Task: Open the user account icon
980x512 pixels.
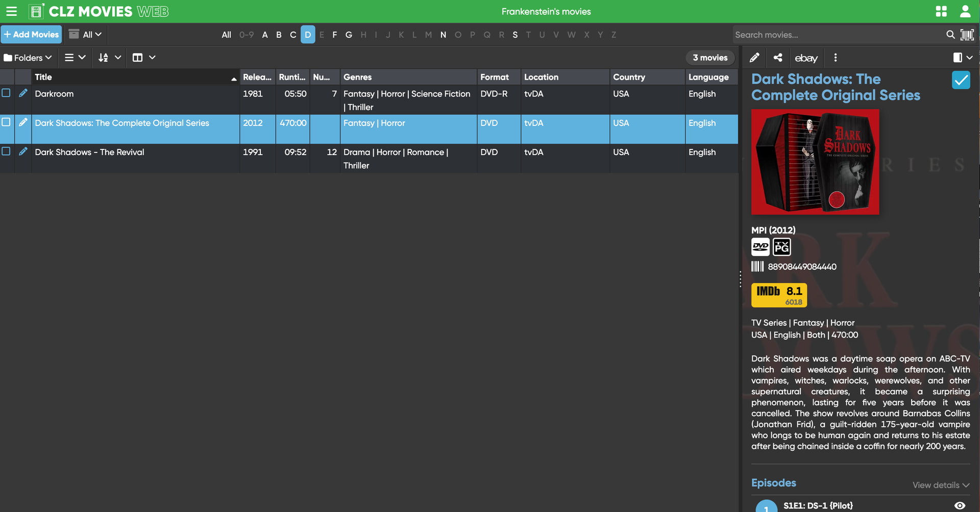Action: coord(965,11)
